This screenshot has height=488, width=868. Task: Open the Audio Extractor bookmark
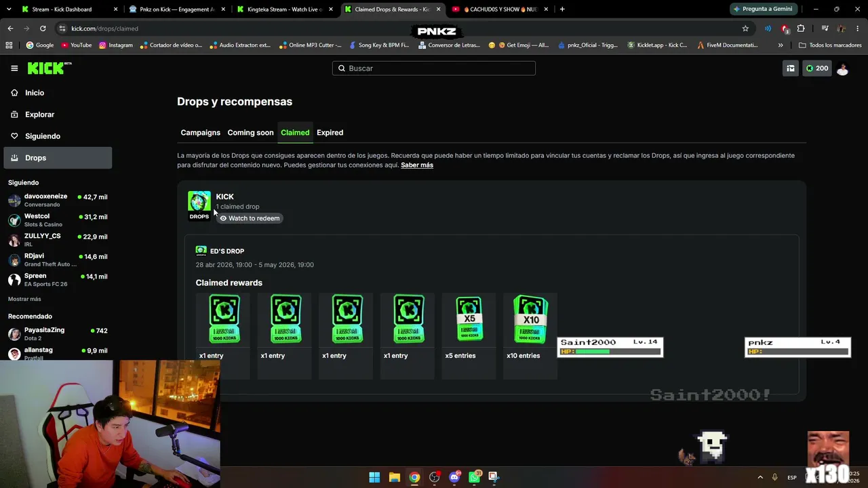point(240,45)
